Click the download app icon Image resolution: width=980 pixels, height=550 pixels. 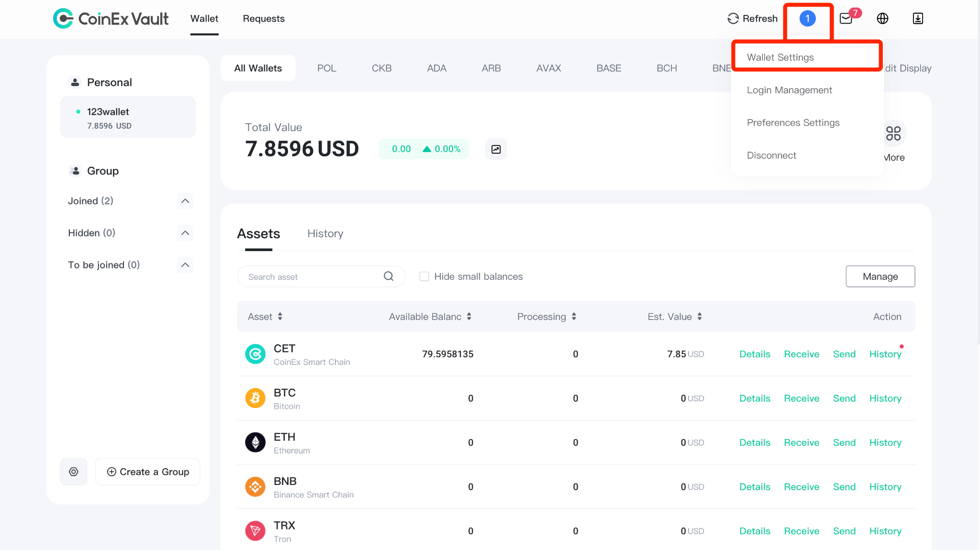(x=918, y=19)
